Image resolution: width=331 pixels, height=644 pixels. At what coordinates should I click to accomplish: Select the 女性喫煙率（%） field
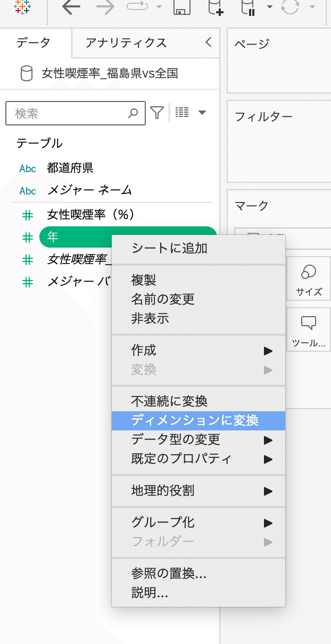(x=91, y=215)
